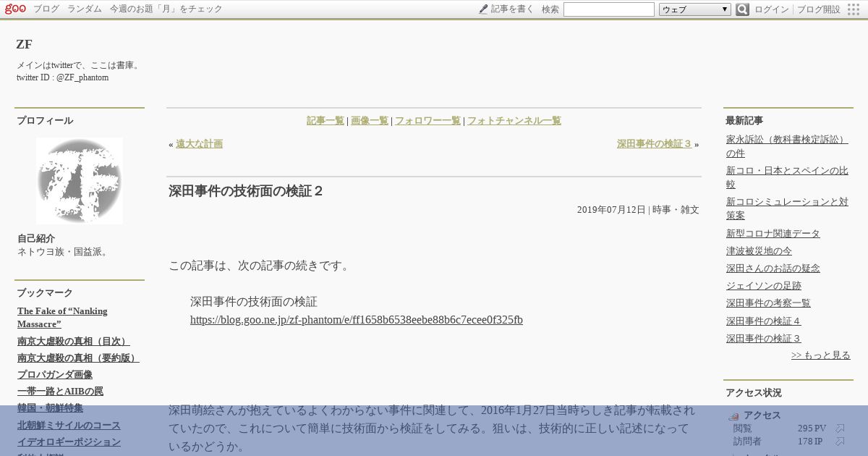Click the graph icon next to 閲覧 295 PV
Screen dimensions: 868x456
click(840, 428)
